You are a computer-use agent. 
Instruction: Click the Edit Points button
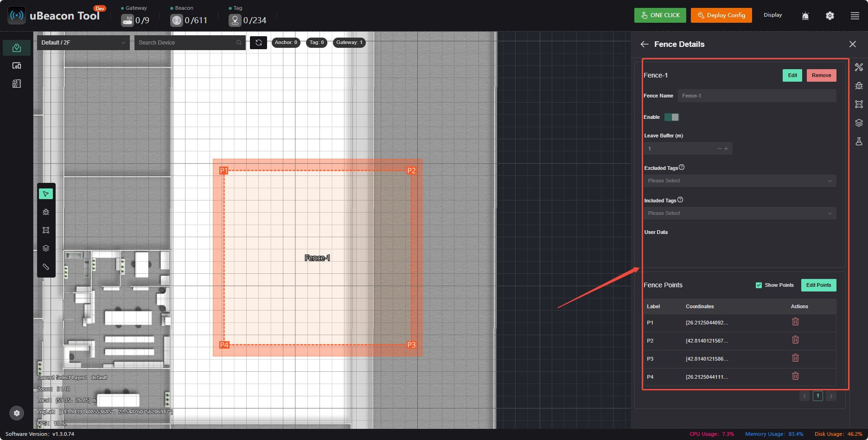point(819,285)
